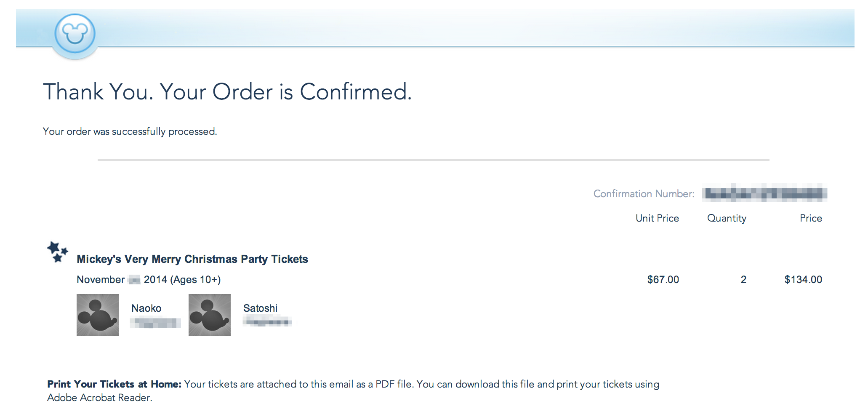Click the Unit Price column header
This screenshot has width=868, height=412.
657,218
